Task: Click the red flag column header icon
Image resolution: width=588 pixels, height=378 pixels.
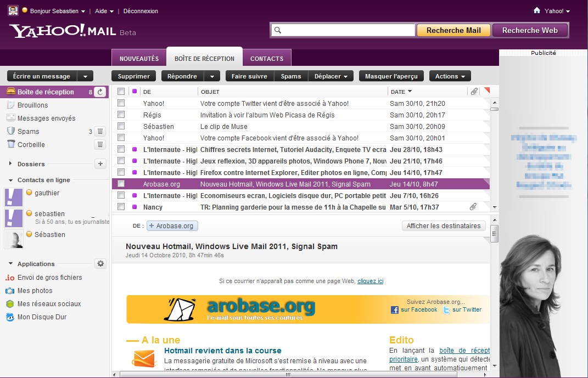Action: click(x=487, y=91)
